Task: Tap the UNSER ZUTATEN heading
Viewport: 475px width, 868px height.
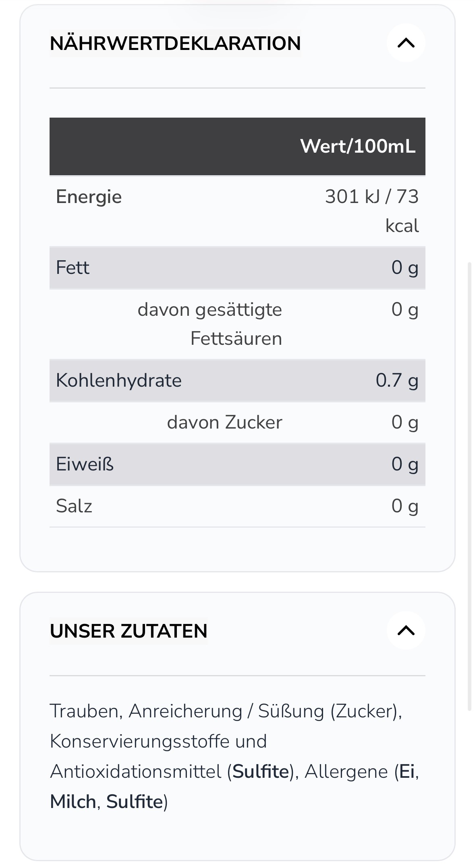Action: pyautogui.click(x=129, y=631)
